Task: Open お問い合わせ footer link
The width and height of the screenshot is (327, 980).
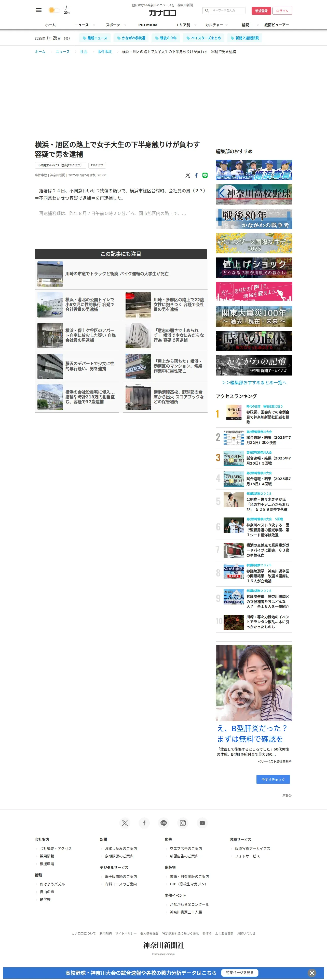Action: click(246, 933)
